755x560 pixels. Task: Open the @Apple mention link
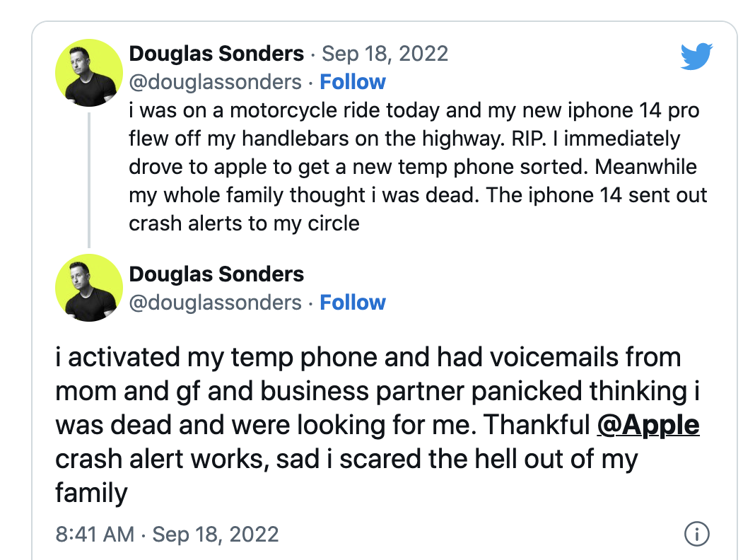point(648,426)
